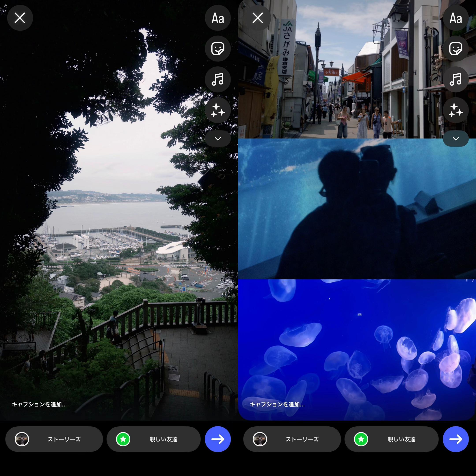Open sticker picker on right screen
Screen dimensions: 476x476
456,48
